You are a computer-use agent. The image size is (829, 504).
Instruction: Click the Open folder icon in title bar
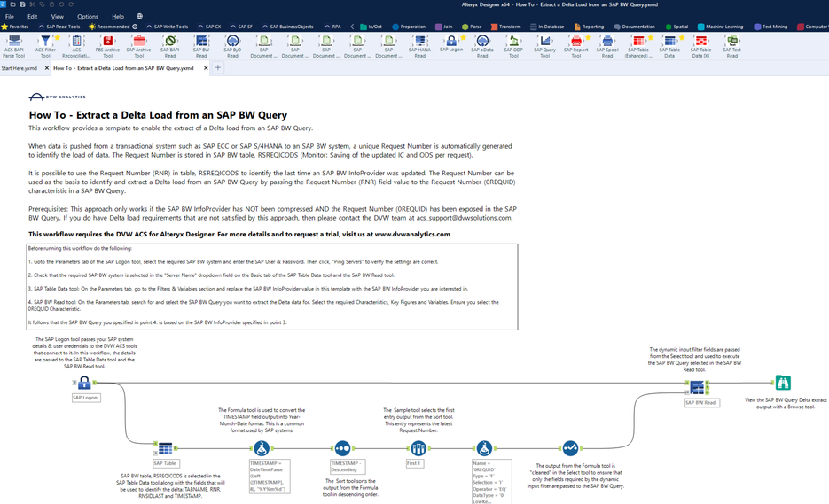click(12, 4)
